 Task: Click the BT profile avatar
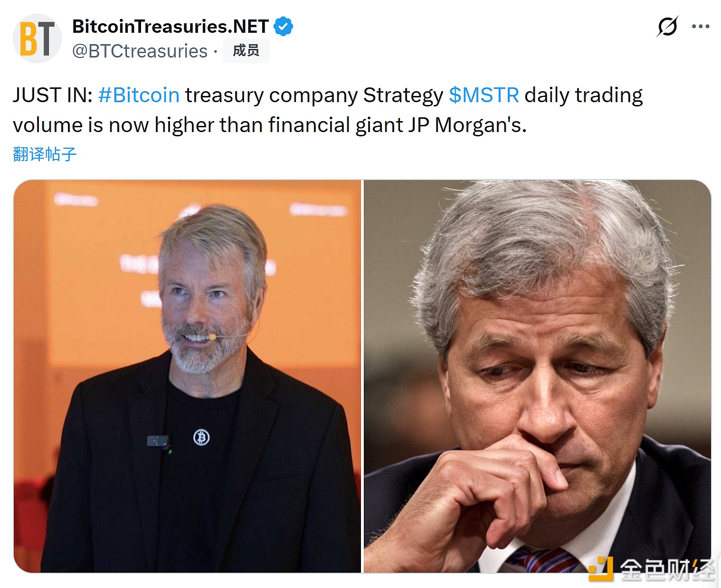coord(37,39)
